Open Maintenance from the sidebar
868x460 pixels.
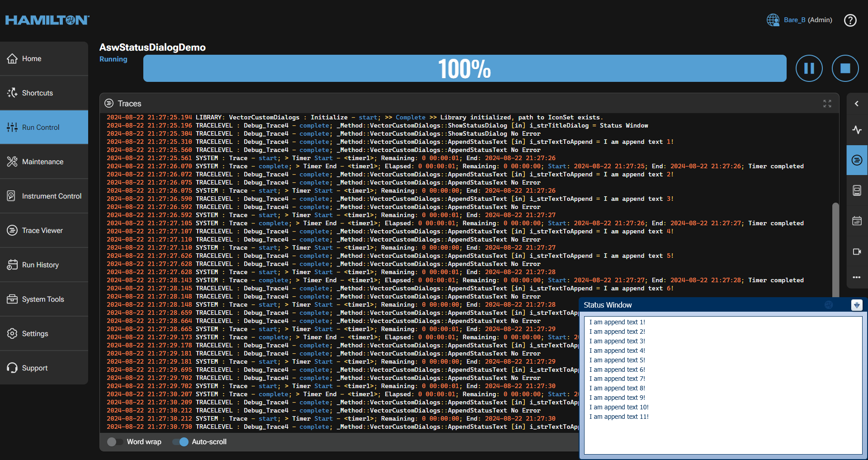pyautogui.click(x=44, y=162)
